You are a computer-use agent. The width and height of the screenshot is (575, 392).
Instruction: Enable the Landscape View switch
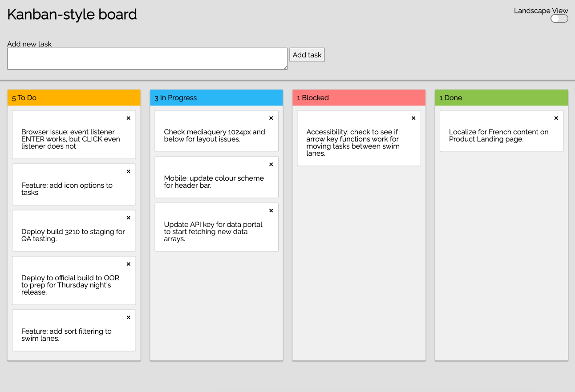(x=559, y=19)
